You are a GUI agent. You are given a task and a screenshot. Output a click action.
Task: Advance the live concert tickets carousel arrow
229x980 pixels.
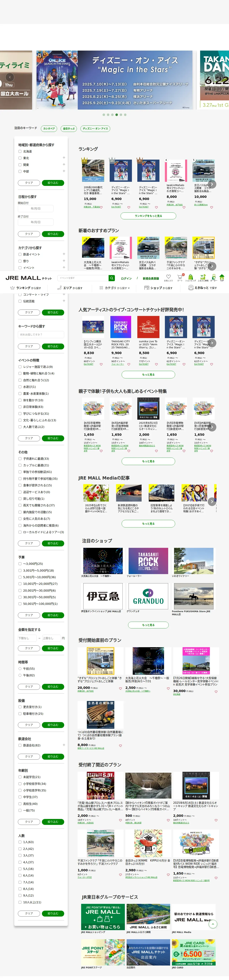(x=212, y=343)
